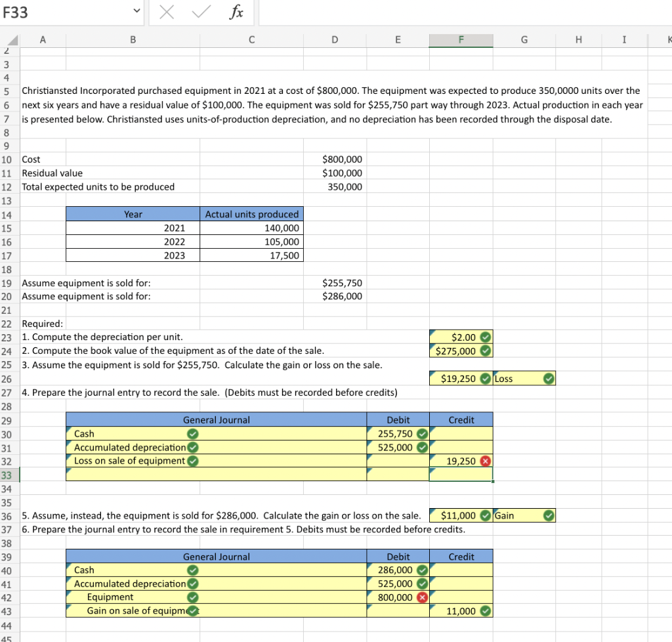
Task: Click green check beside $275,000
Action: (x=485, y=351)
